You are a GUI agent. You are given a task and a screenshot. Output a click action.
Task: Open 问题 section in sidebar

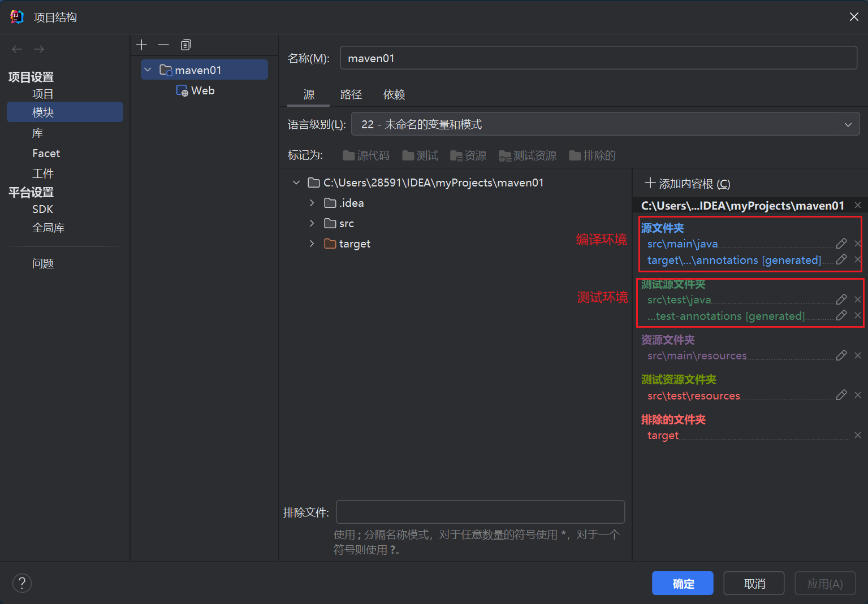[43, 263]
